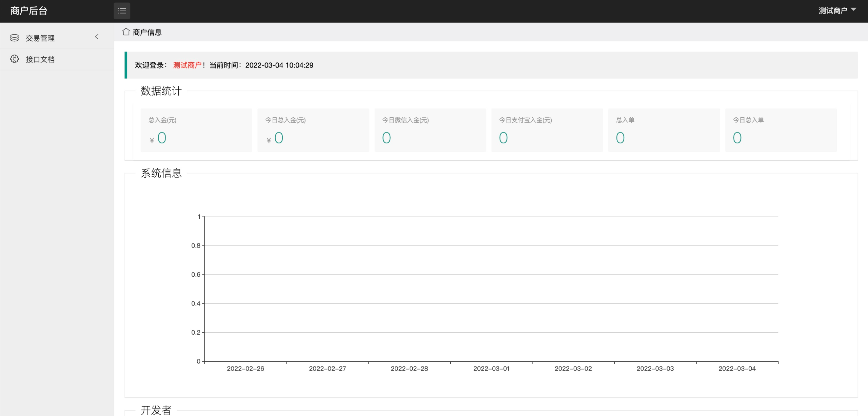The width and height of the screenshot is (868, 416).
Task: Select the 今日支付宝入金(元) statistics card
Action: tap(547, 130)
